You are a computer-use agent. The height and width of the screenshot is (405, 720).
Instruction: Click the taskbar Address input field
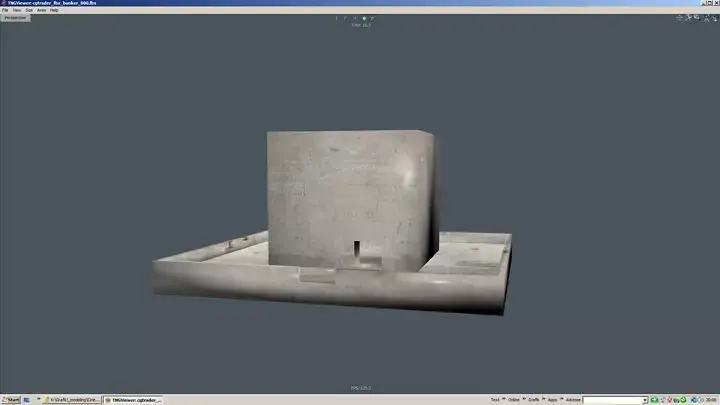click(x=613, y=400)
